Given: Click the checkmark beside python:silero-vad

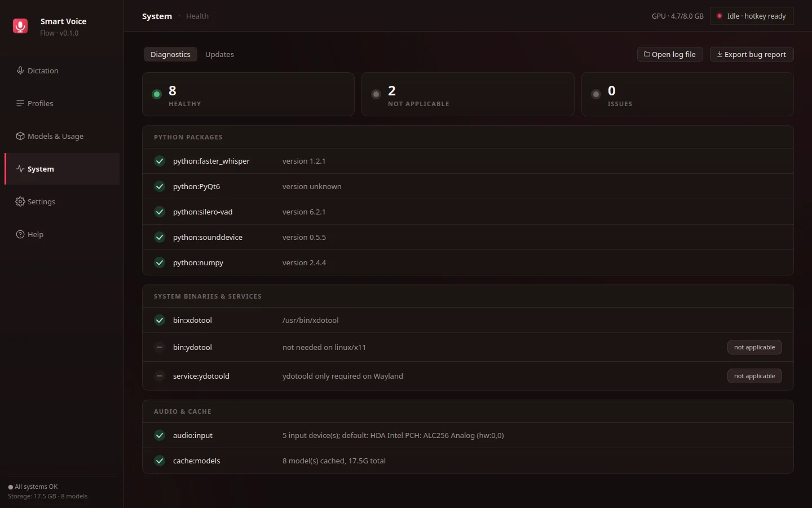Looking at the screenshot, I should coord(160,212).
